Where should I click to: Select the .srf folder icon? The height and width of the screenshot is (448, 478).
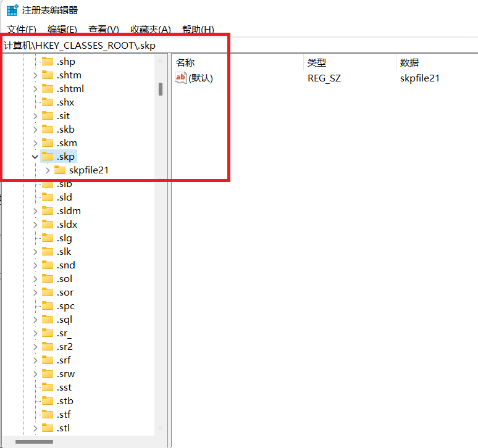(x=48, y=360)
